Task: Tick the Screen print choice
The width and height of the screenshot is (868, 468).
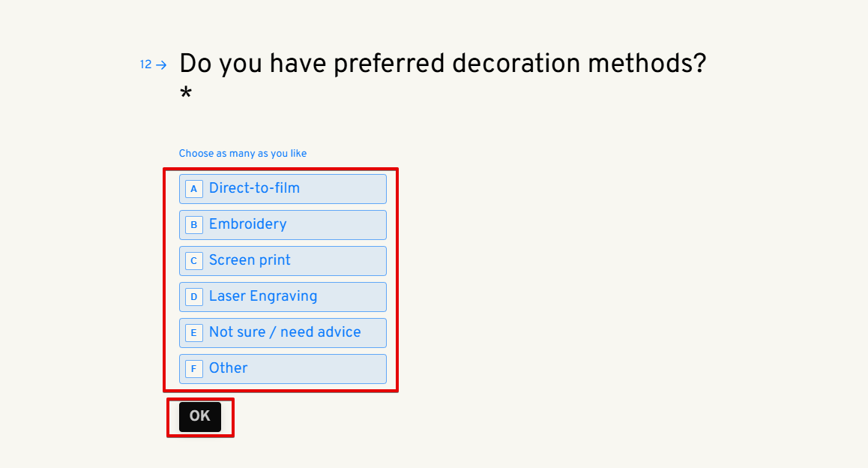Action: 250,260
